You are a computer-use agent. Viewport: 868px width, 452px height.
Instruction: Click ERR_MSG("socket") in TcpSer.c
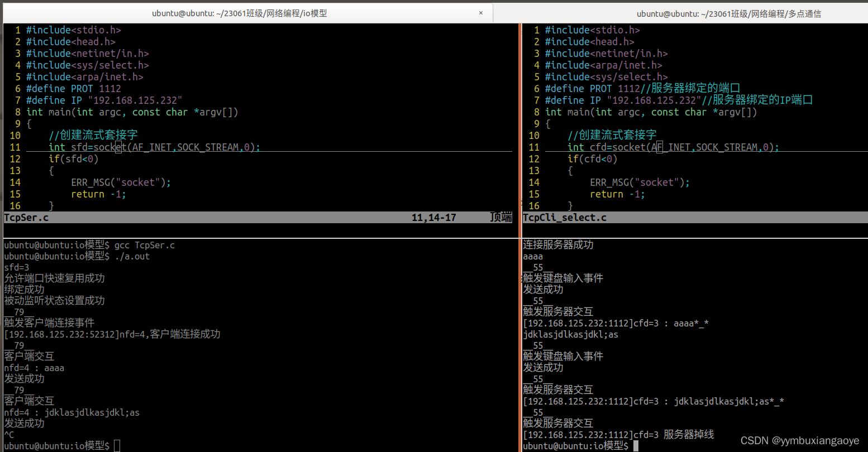tap(121, 182)
